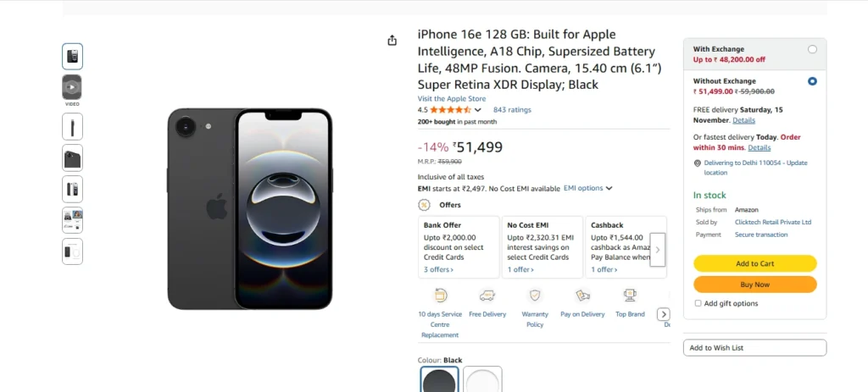
Task: Play the product video thumbnail
Action: [72, 86]
